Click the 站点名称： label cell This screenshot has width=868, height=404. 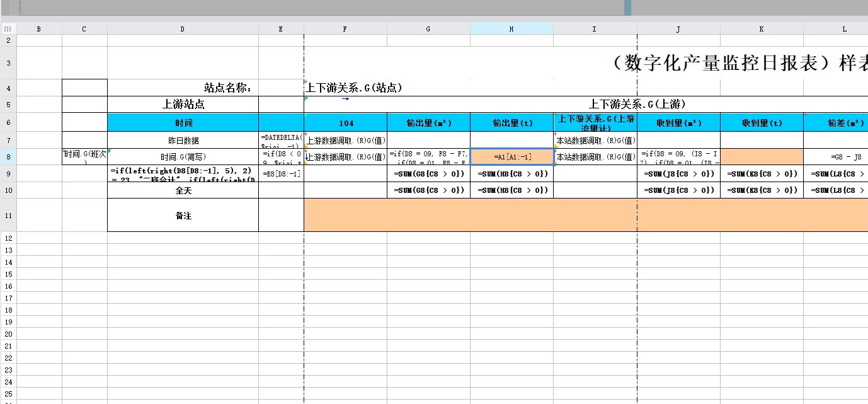pos(183,88)
